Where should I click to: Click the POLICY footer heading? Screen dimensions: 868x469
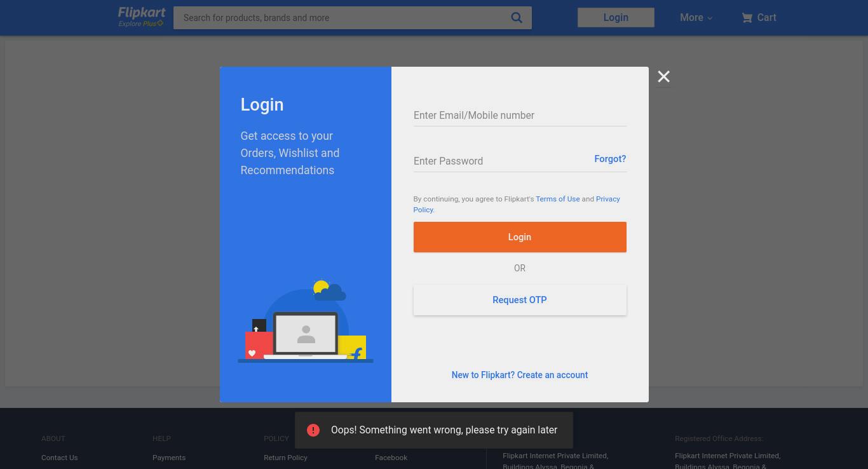click(x=276, y=438)
